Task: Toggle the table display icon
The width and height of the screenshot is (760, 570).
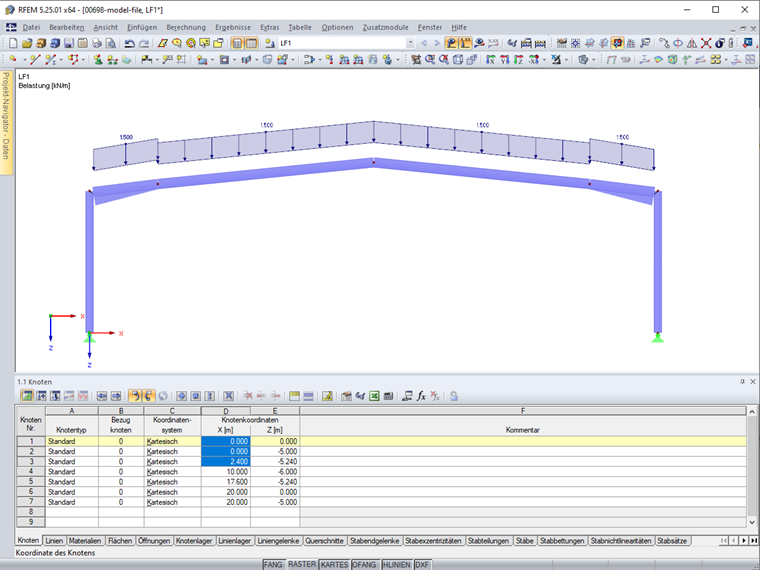Action: [x=251, y=43]
